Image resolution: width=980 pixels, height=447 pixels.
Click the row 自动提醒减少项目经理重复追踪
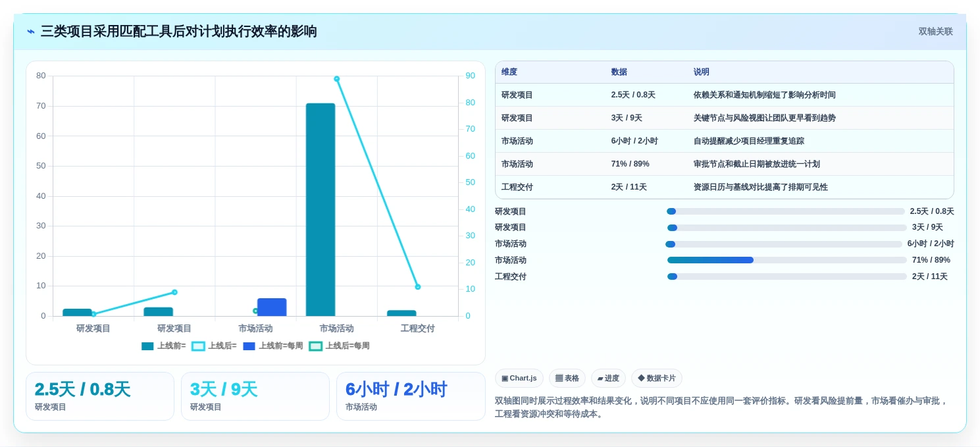(724, 141)
